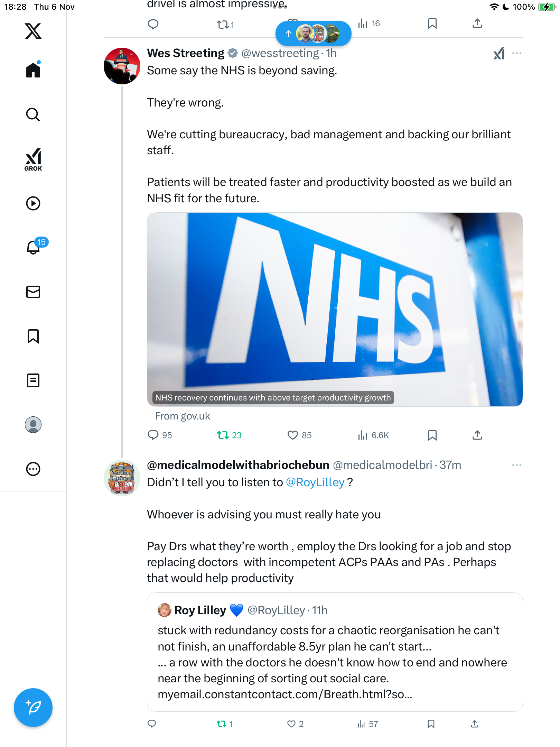Expand the sidebar More menu
Viewport: 560px width, 747px height.
(x=33, y=469)
